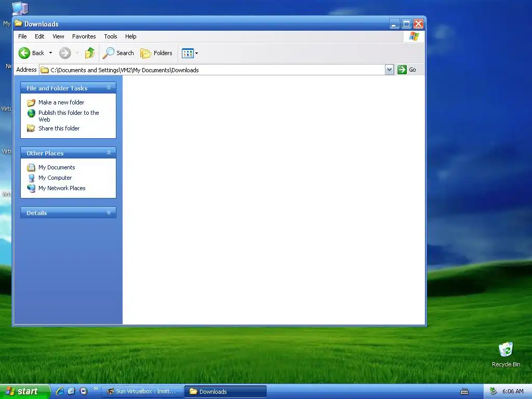The height and width of the screenshot is (399, 532).
Task: Click the 6:06 AM system clock
Action: point(513,392)
